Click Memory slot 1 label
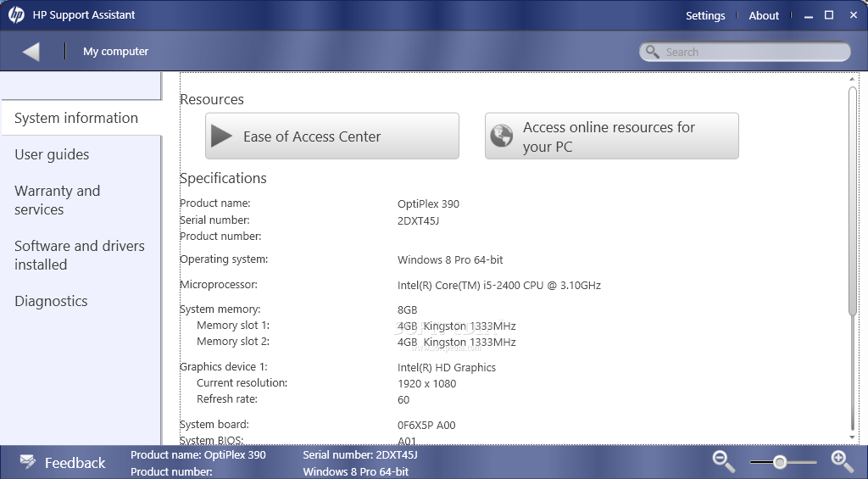Screen dimensions: 868x479 pyautogui.click(x=233, y=325)
